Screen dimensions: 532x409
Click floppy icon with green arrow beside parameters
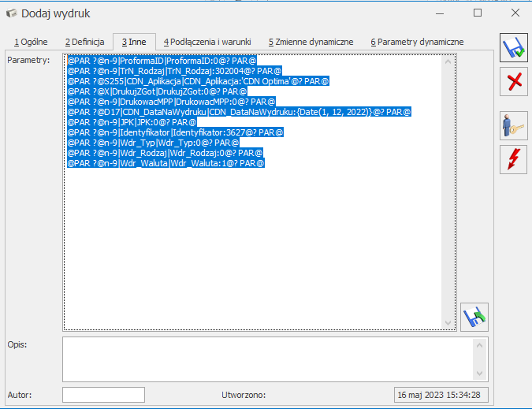tap(474, 317)
